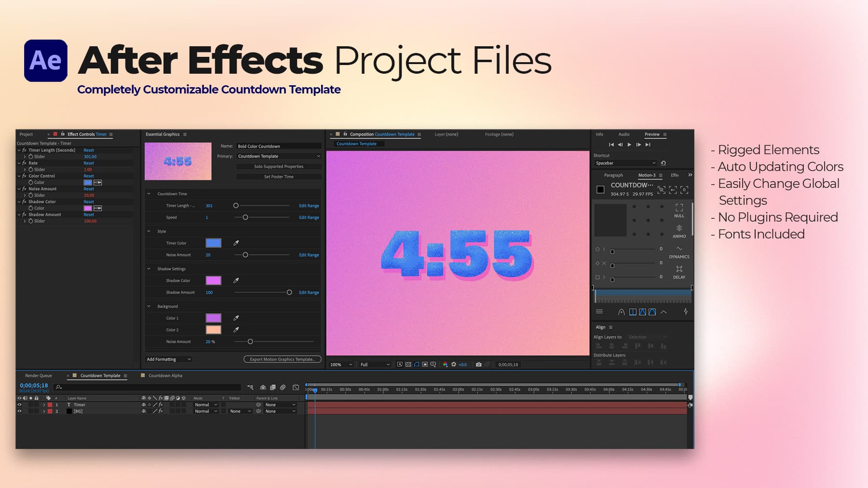Image resolution: width=868 pixels, height=488 pixels.
Task: Open the DELAY tool in Motion-3
Action: 679,272
